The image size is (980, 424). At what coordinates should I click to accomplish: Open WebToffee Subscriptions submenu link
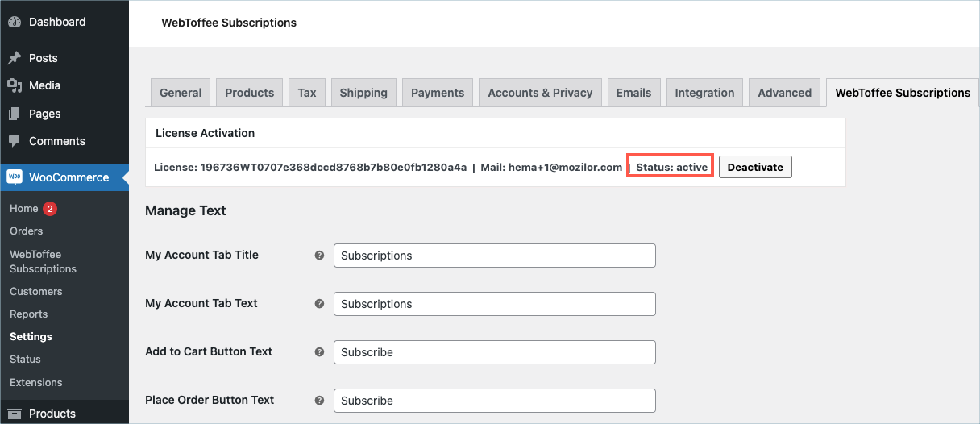[44, 261]
